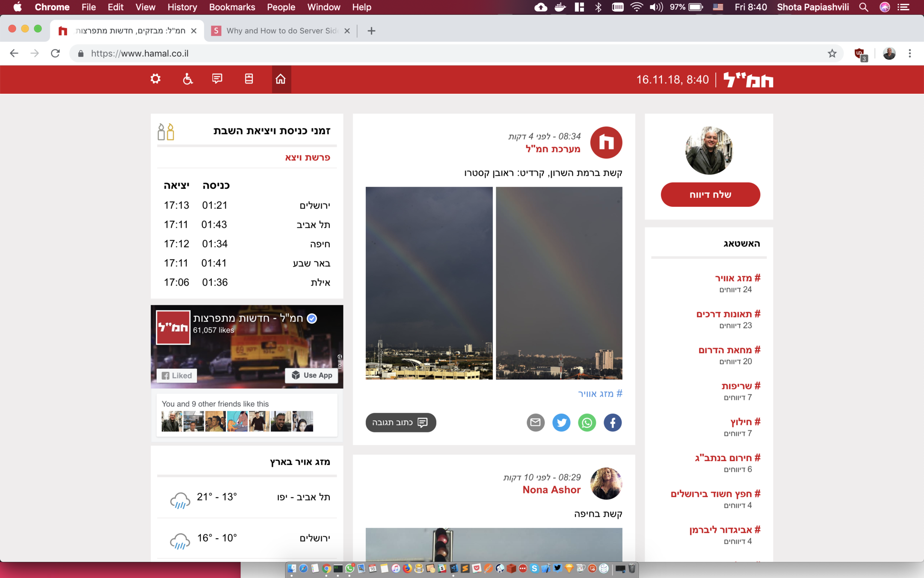Share the rainbow post on WhatsApp
Image resolution: width=924 pixels, height=578 pixels.
click(586, 423)
